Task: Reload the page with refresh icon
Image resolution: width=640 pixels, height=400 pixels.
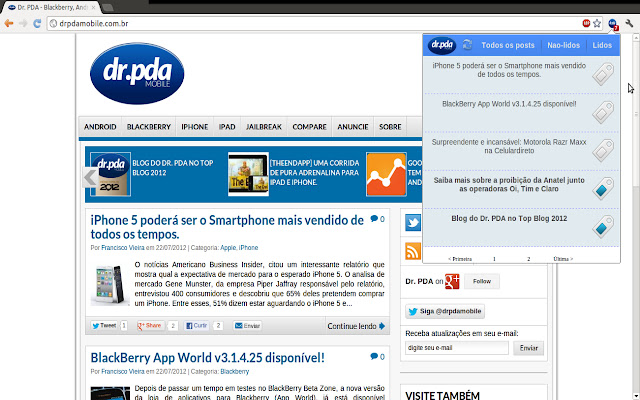Action: 37,23
